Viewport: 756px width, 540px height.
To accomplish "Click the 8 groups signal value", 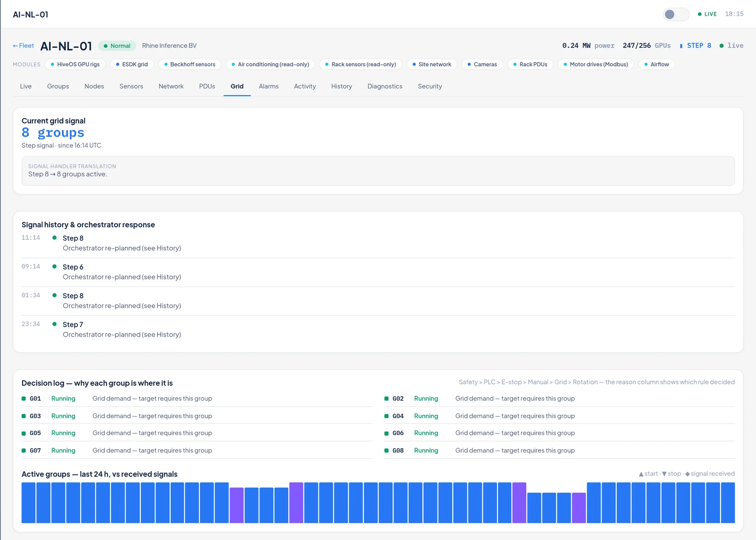I will (x=53, y=133).
